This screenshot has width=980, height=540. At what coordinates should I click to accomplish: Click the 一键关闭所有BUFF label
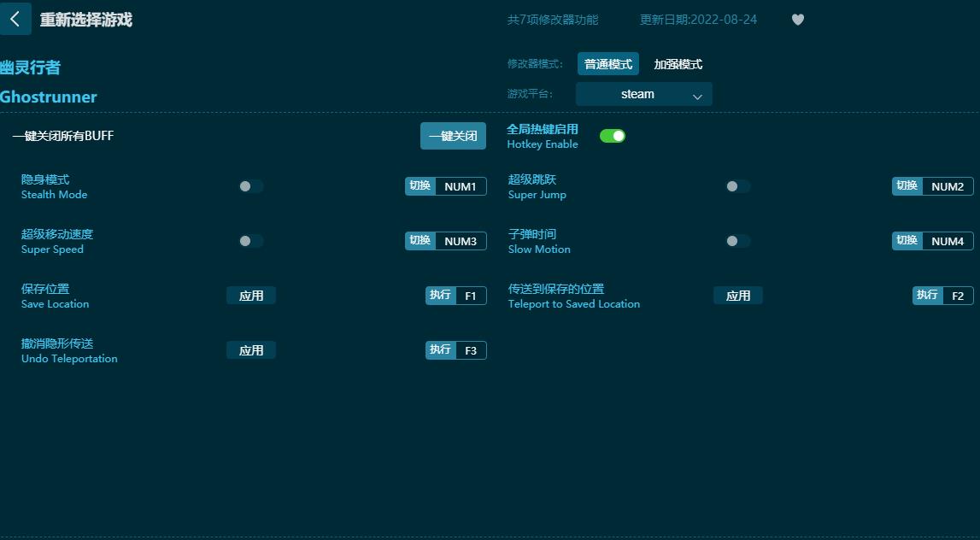click(x=63, y=136)
